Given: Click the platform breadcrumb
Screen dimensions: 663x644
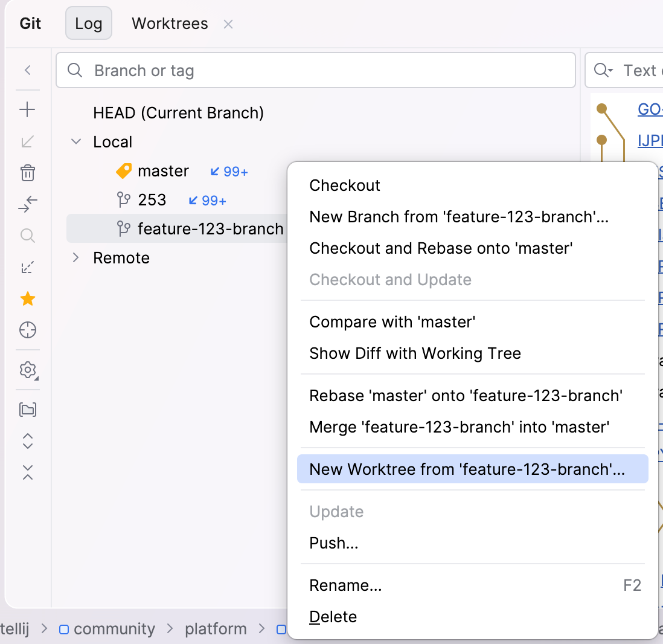Looking at the screenshot, I should 216,629.
